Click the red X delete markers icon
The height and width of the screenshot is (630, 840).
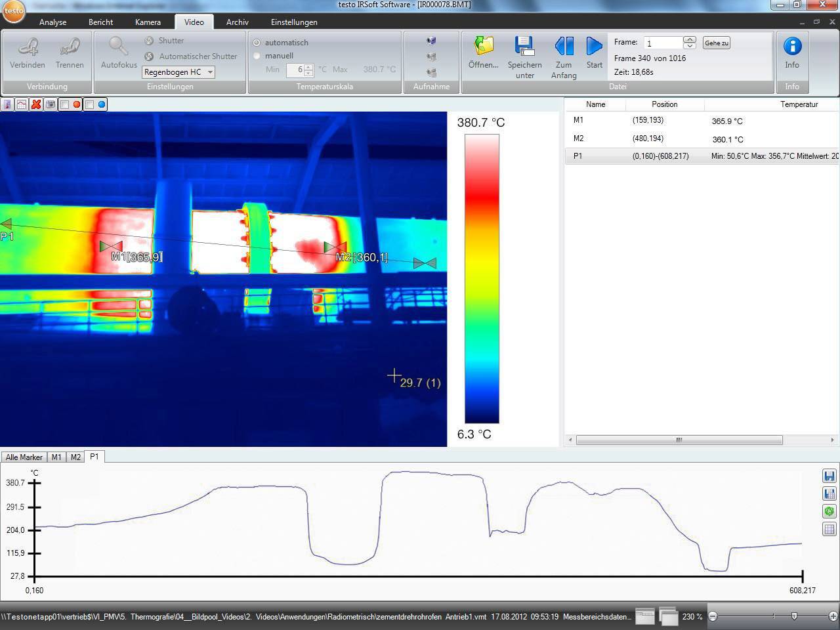coord(35,104)
